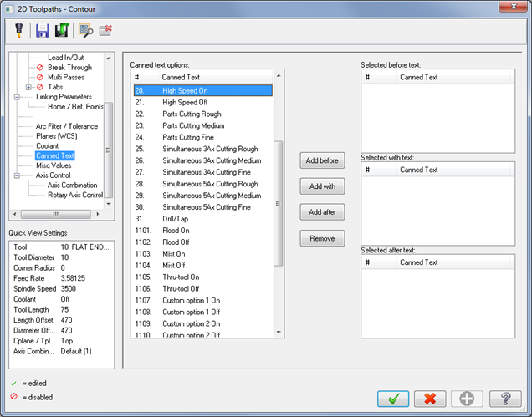Click Canned Text header in options list
The height and width of the screenshot is (417, 532).
pyautogui.click(x=216, y=77)
